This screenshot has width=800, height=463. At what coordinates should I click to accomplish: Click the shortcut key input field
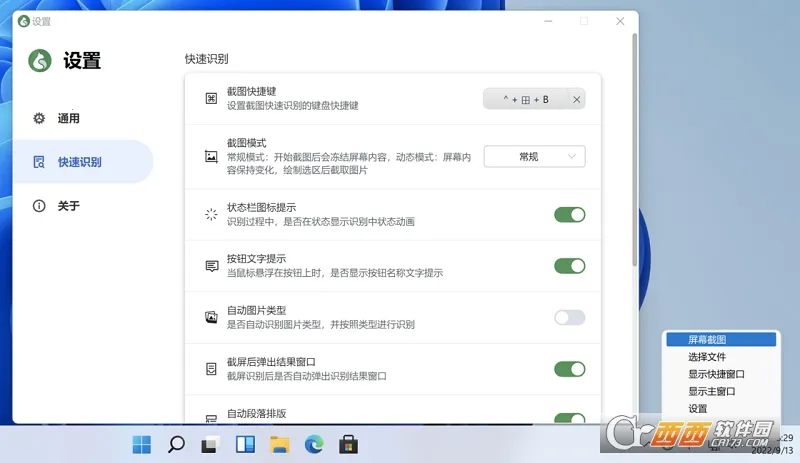pos(525,99)
